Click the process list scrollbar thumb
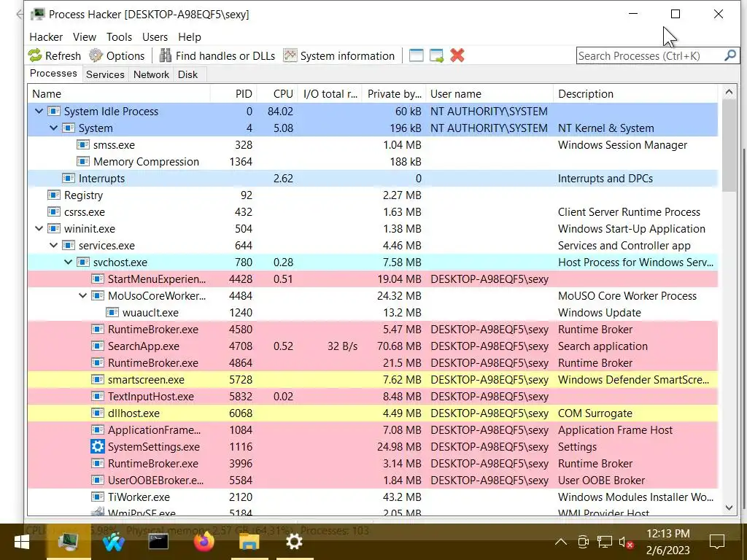747x560 pixels. pyautogui.click(x=729, y=147)
